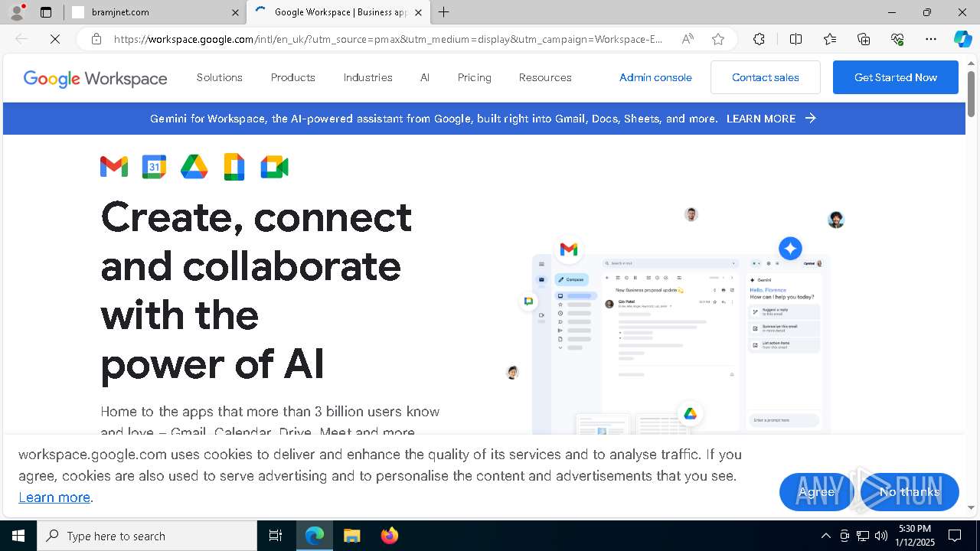
Task: Click the blue Gemini sparkle badge in illustration
Action: click(790, 248)
